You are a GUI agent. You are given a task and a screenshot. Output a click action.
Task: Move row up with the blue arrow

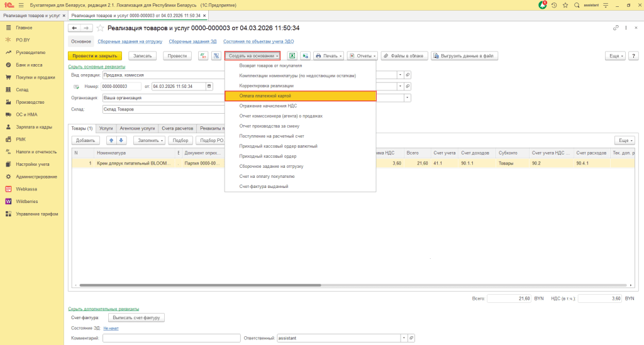tap(111, 140)
